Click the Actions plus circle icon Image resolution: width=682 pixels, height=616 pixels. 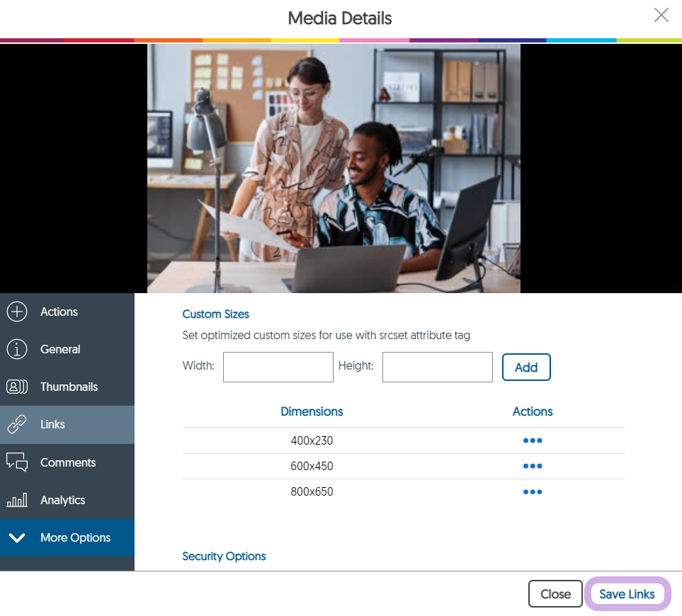pos(17,312)
